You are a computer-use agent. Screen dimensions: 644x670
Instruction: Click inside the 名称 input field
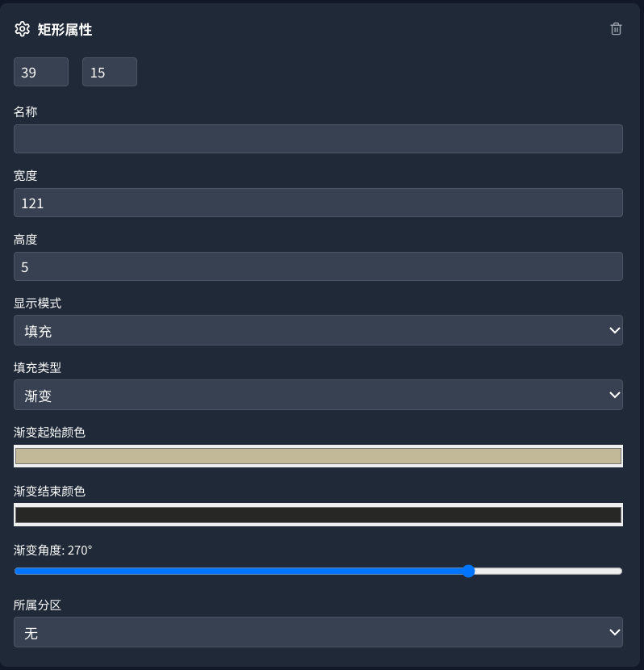click(318, 139)
